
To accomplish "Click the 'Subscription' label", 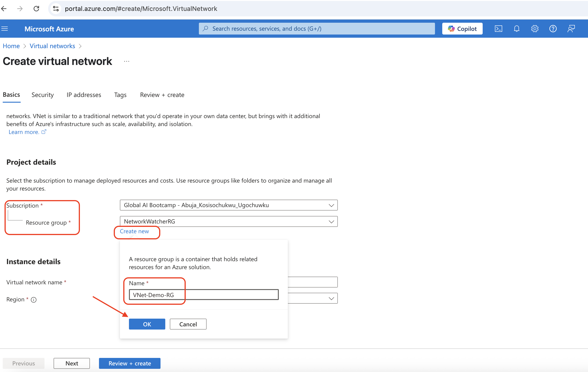I will coord(22,206).
